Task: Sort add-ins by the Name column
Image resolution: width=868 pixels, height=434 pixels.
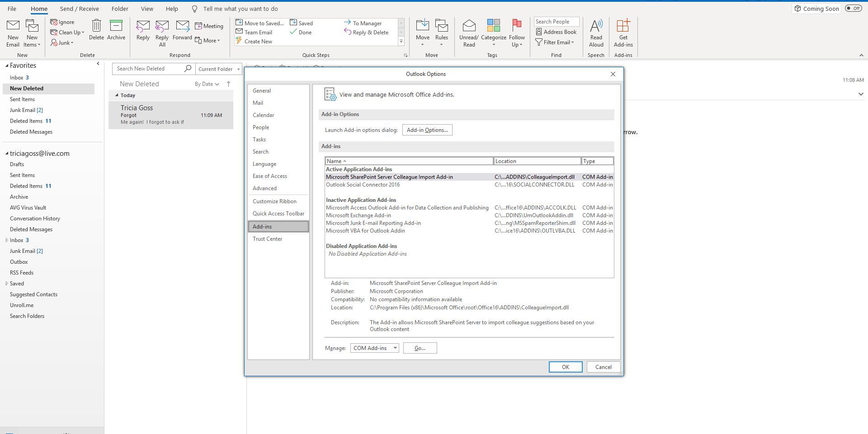Action: point(409,161)
